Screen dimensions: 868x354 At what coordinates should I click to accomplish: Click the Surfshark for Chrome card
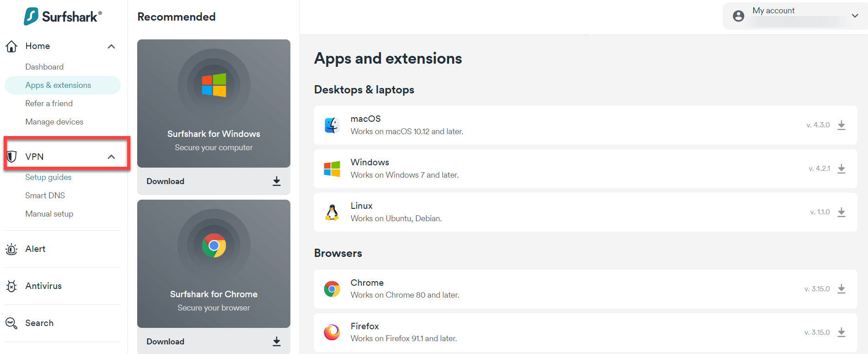click(214, 264)
